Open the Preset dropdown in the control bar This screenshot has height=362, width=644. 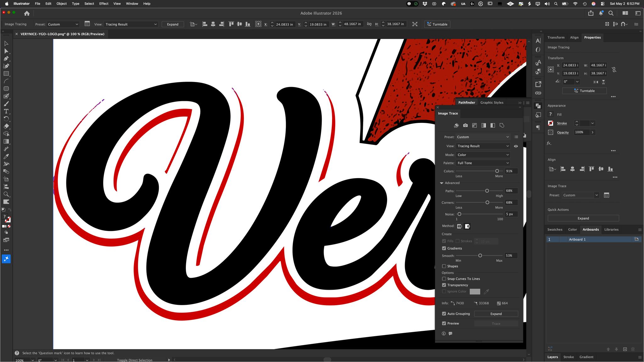[x=63, y=24]
